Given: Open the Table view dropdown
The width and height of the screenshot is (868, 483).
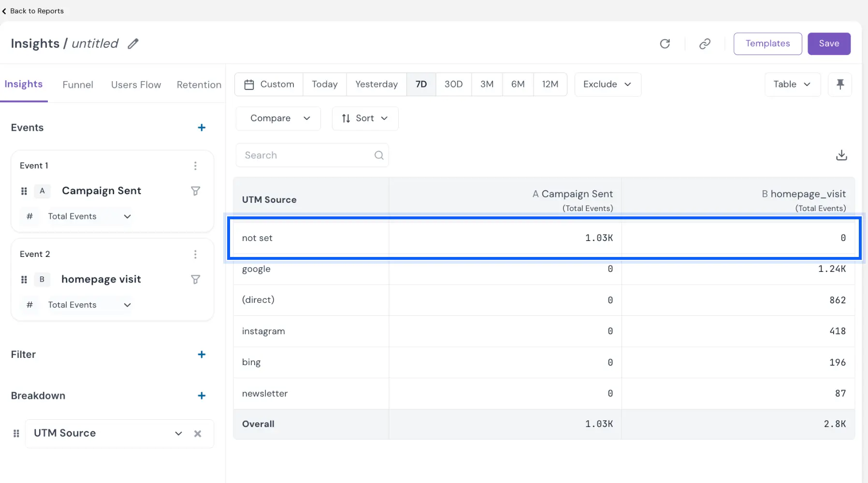Looking at the screenshot, I should 793,85.
